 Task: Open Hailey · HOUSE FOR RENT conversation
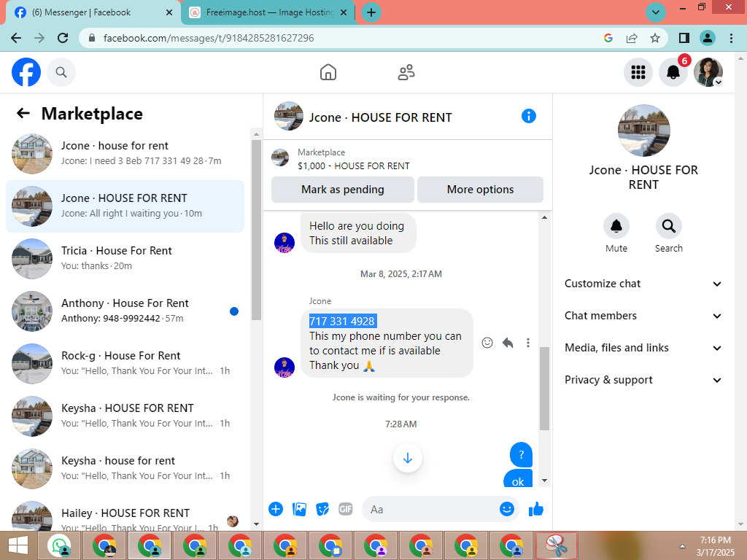point(125,517)
